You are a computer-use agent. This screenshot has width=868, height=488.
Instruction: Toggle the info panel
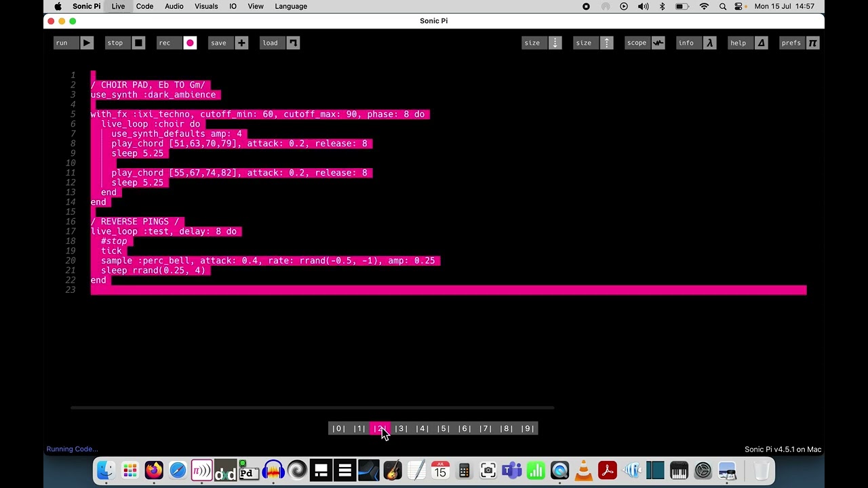click(696, 43)
